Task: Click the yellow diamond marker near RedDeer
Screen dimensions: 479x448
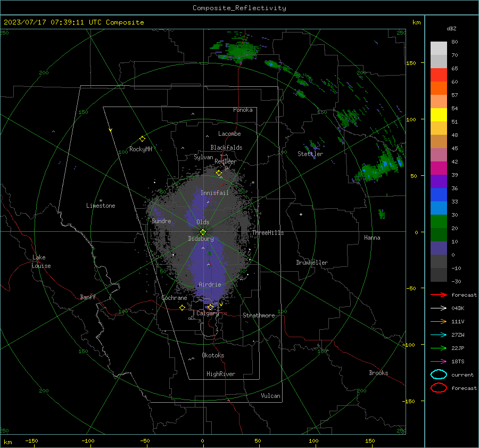Action: pos(219,173)
